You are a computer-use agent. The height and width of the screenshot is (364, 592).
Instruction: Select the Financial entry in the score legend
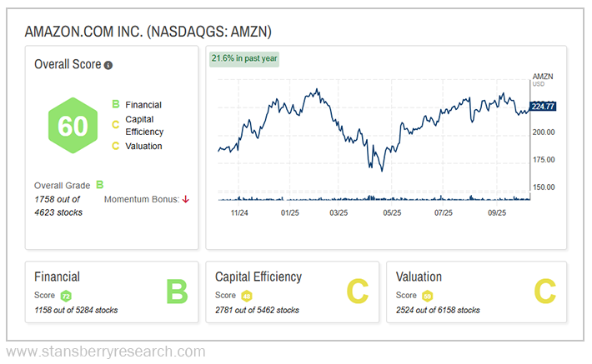143,105
